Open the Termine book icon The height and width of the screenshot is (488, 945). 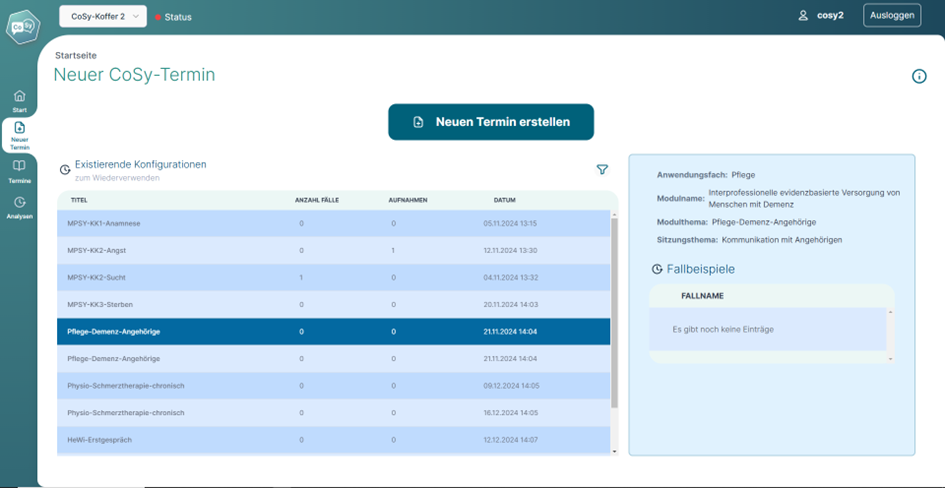[19, 166]
